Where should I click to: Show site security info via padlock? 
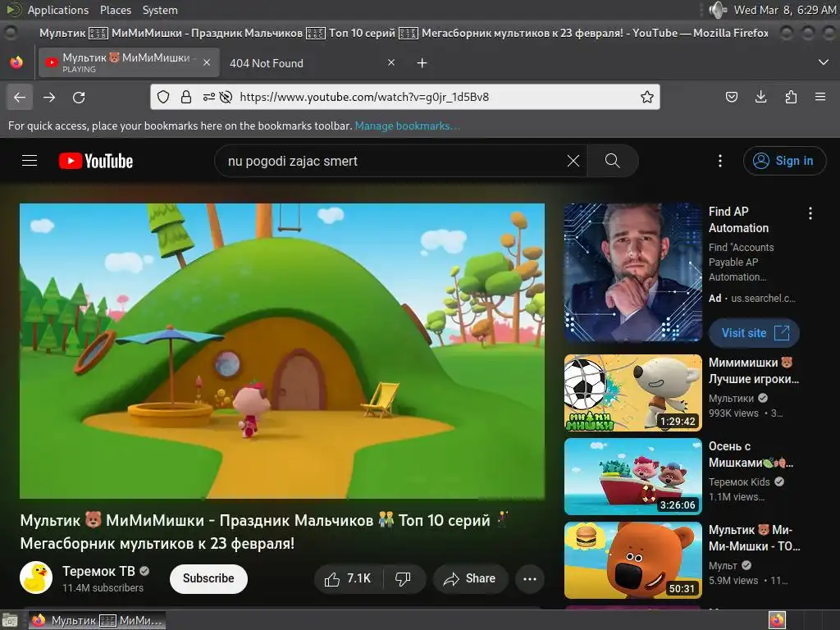(186, 97)
